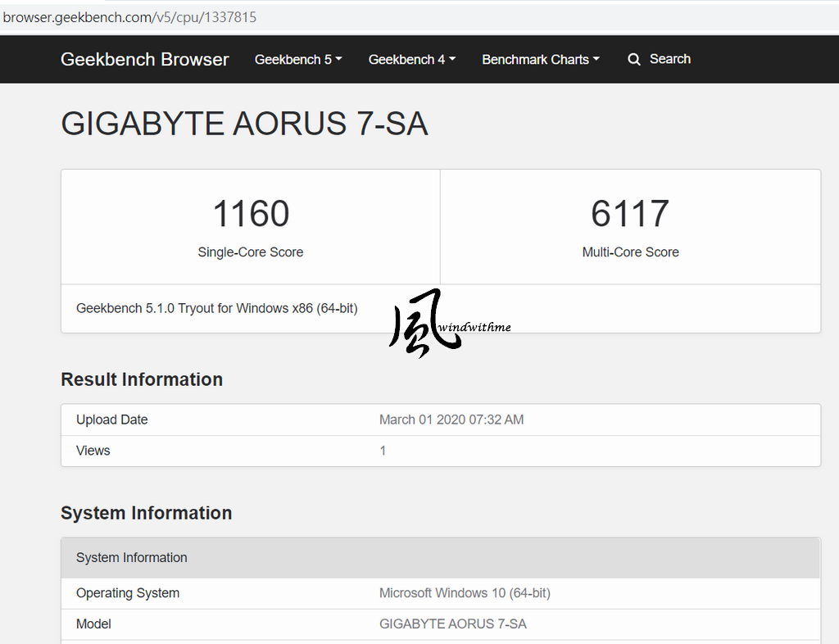Click the Upload Date row label
The height and width of the screenshot is (644, 839).
111,420
